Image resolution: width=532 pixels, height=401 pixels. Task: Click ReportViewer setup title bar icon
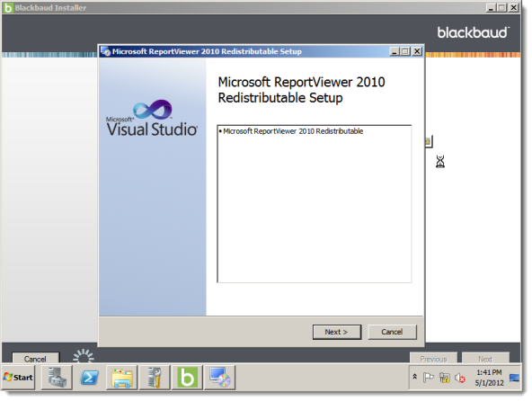(106, 51)
